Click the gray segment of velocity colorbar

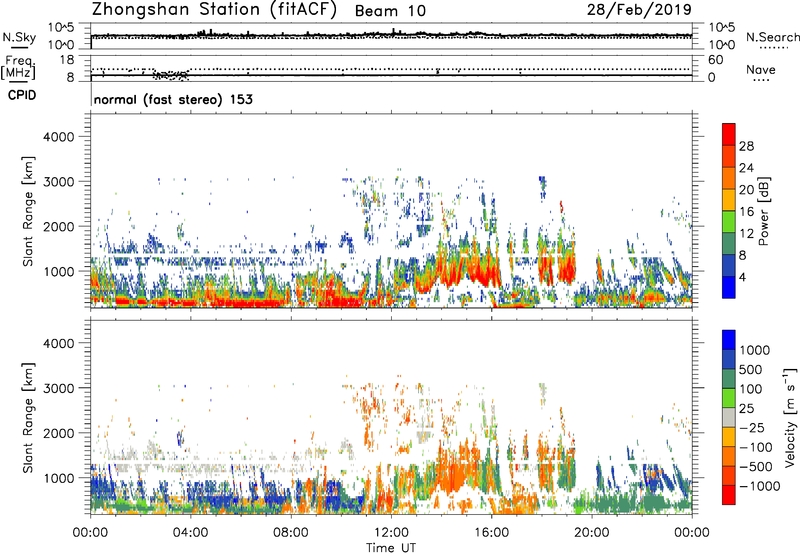729,418
